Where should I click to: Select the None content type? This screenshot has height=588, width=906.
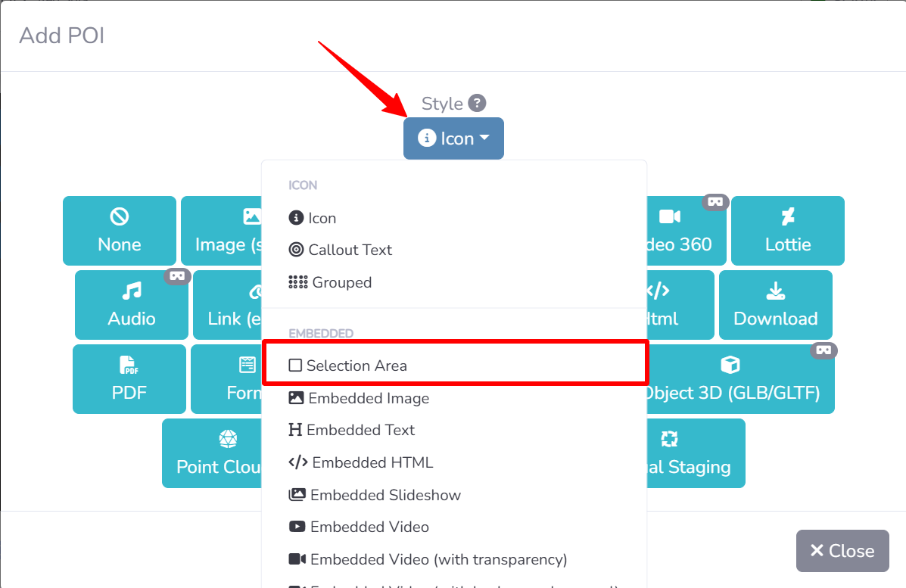click(x=120, y=231)
